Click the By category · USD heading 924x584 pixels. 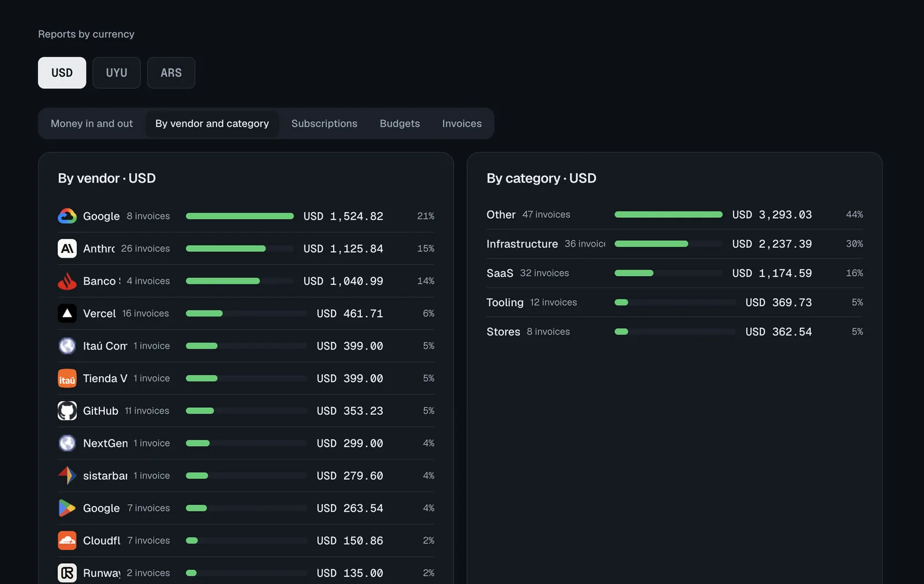tap(541, 178)
